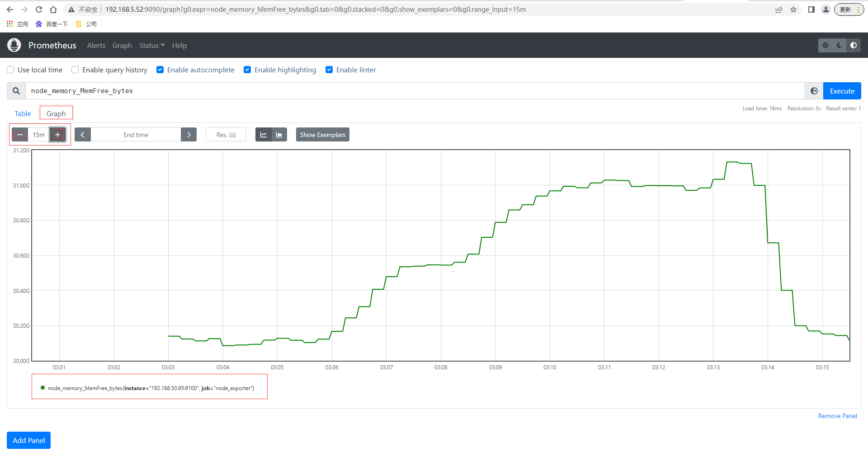Click the Prometheus brand title
Viewport: 868px width, 452px height.
pos(52,45)
